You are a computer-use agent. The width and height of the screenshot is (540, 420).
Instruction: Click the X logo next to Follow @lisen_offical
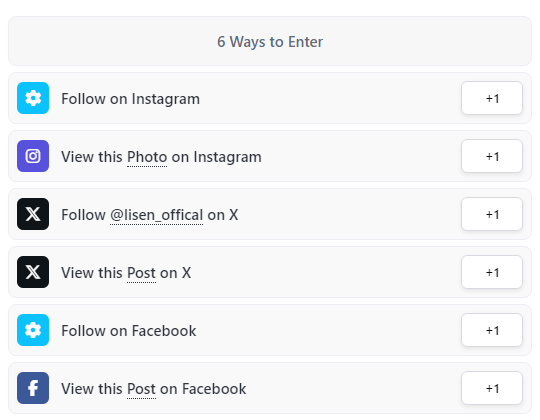coord(33,214)
